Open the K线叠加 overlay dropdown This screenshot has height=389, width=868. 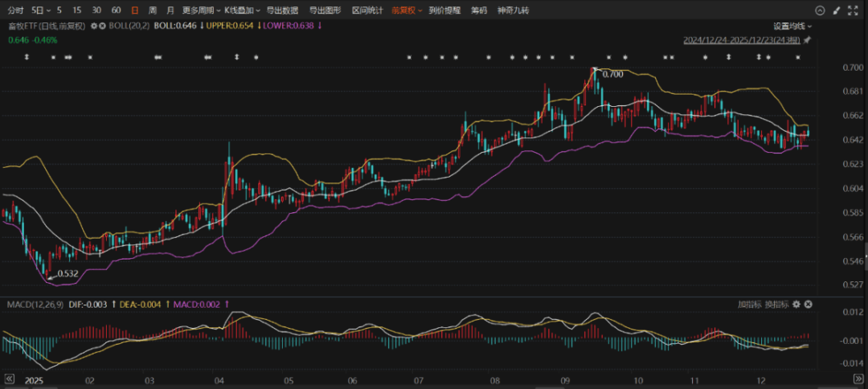[x=241, y=10]
